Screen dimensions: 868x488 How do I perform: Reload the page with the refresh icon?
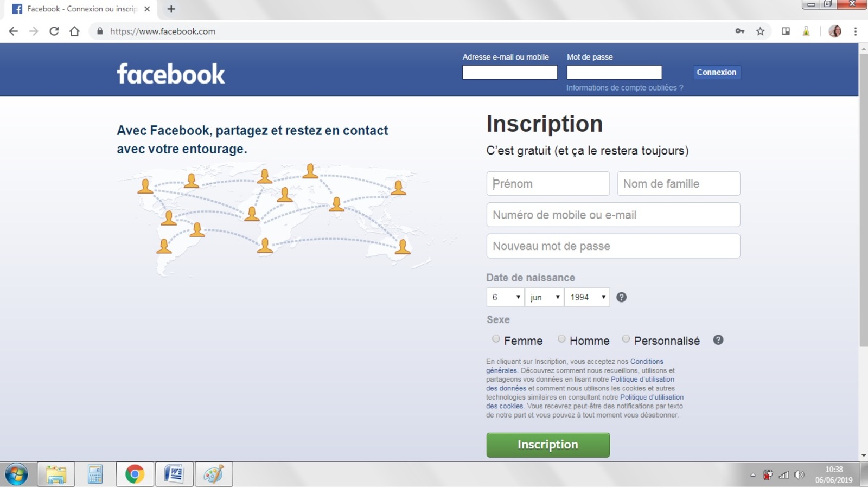(x=54, y=31)
